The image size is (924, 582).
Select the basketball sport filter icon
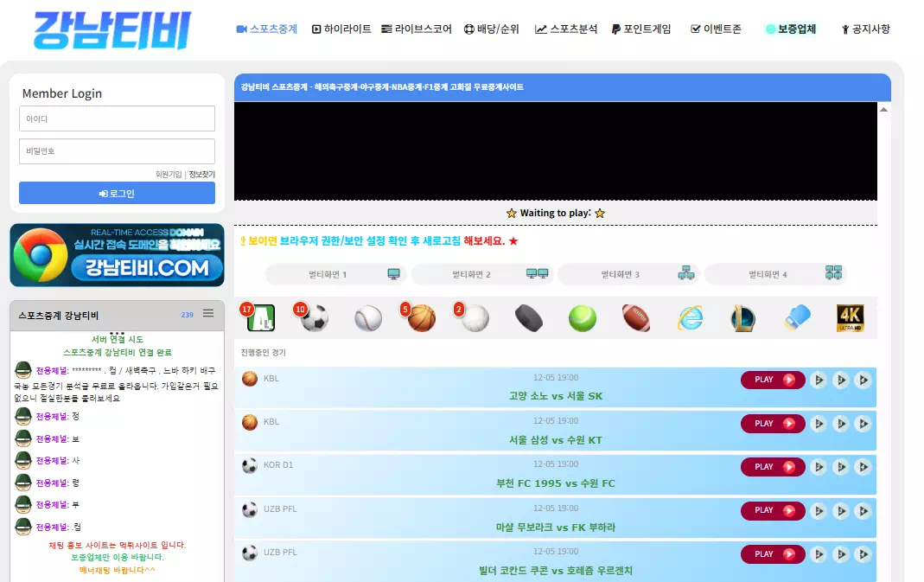coord(421,318)
